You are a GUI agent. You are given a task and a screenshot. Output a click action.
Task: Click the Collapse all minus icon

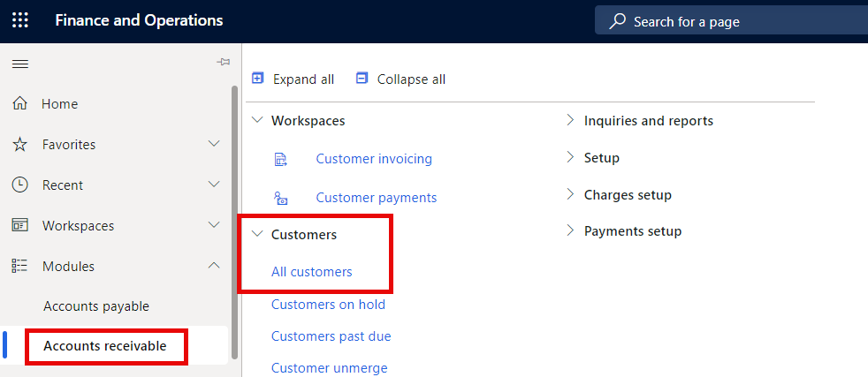[362, 79]
